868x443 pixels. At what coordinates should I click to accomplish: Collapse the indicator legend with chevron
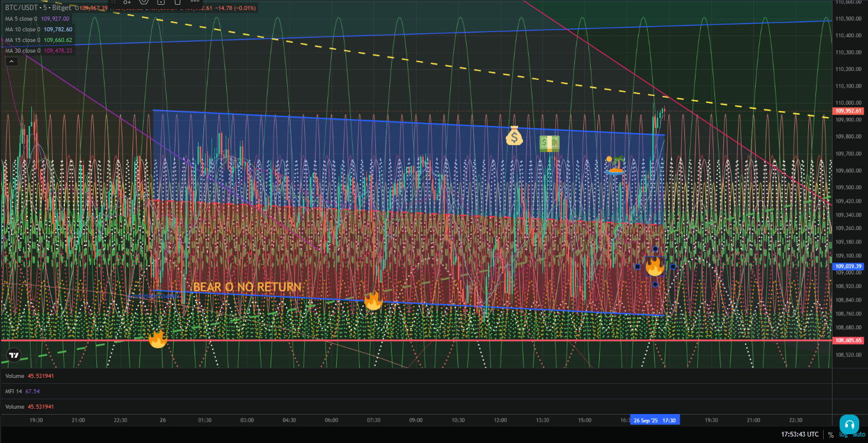11,61
